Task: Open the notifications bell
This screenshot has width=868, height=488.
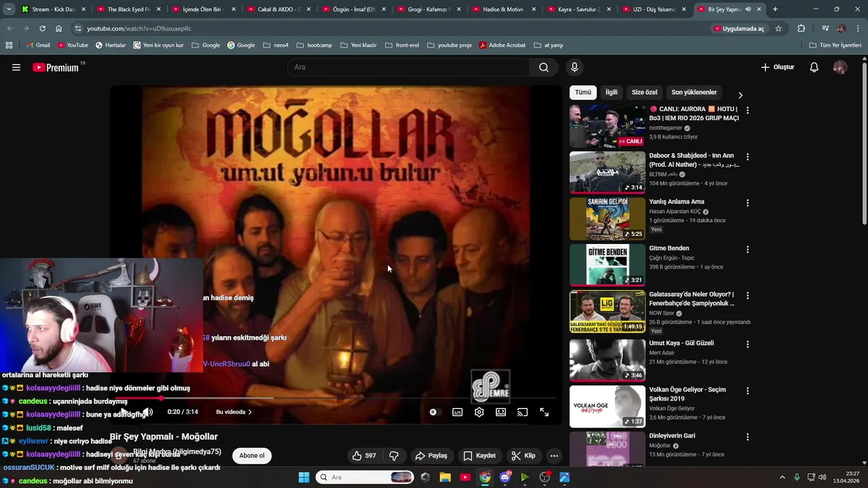Action: (x=814, y=67)
